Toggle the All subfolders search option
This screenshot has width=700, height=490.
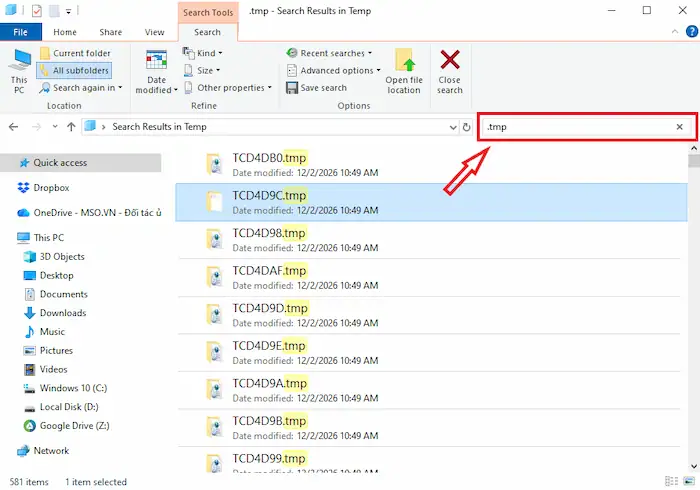[74, 70]
